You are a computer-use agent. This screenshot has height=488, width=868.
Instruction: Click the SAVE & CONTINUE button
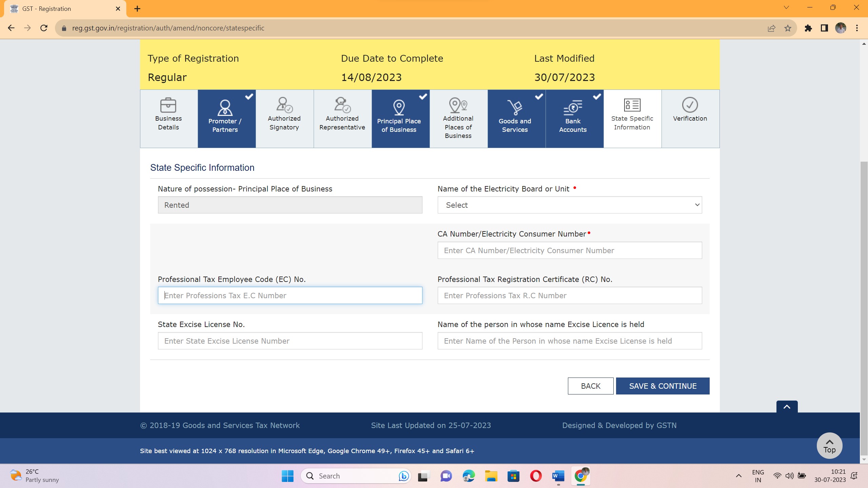663,386
